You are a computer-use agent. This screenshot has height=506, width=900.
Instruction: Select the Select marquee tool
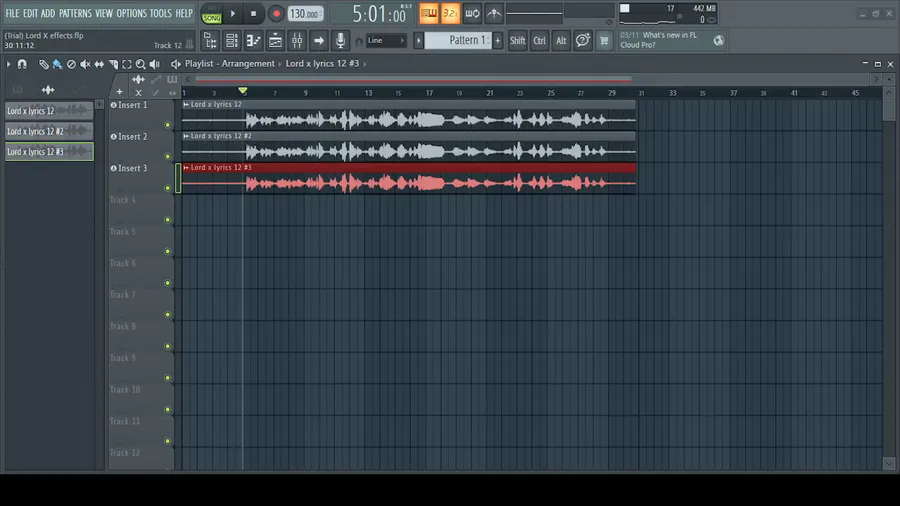(127, 64)
